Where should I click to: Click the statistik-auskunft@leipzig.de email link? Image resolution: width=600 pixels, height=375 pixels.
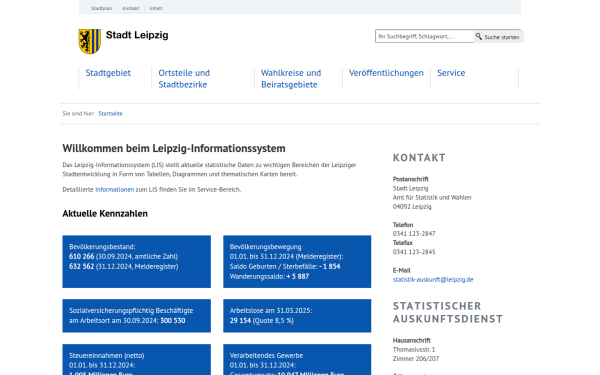pos(433,279)
